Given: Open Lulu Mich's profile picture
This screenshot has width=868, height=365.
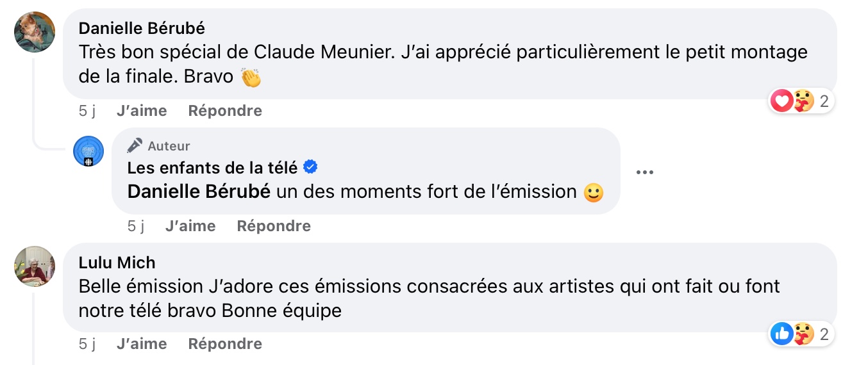Looking at the screenshot, I should click(35, 266).
